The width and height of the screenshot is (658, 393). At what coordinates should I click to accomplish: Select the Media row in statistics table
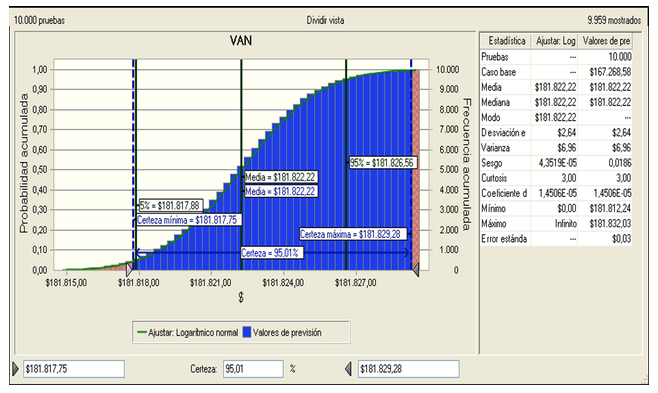556,87
